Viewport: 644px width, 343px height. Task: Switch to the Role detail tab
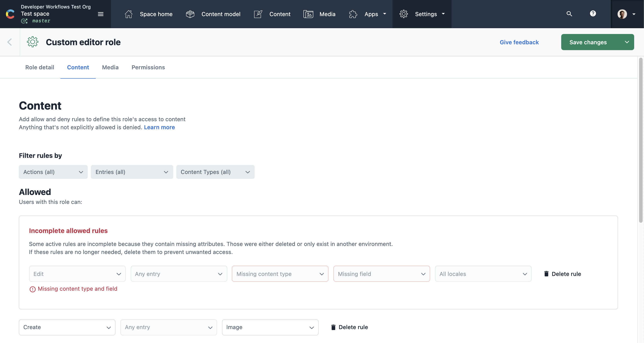pyautogui.click(x=40, y=67)
